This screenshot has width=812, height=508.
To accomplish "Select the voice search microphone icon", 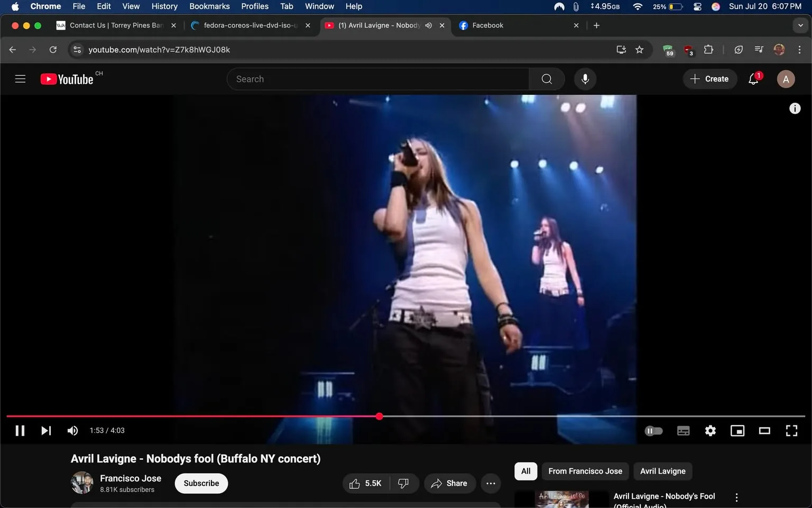I will 585,78.
